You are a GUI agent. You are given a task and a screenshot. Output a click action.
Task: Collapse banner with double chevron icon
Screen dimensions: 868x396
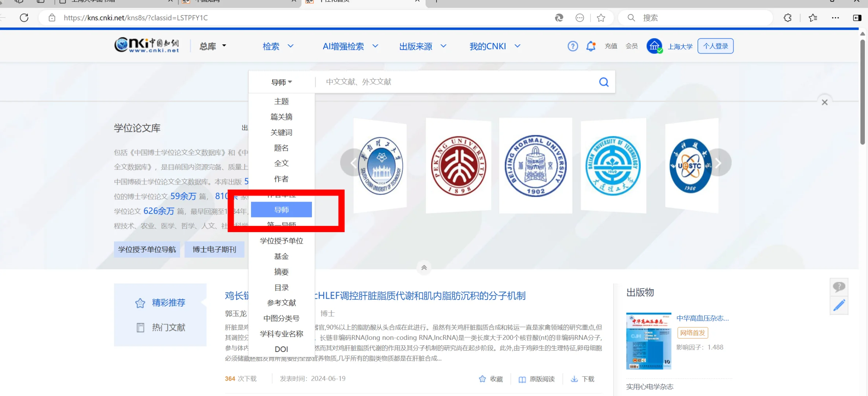click(x=424, y=268)
